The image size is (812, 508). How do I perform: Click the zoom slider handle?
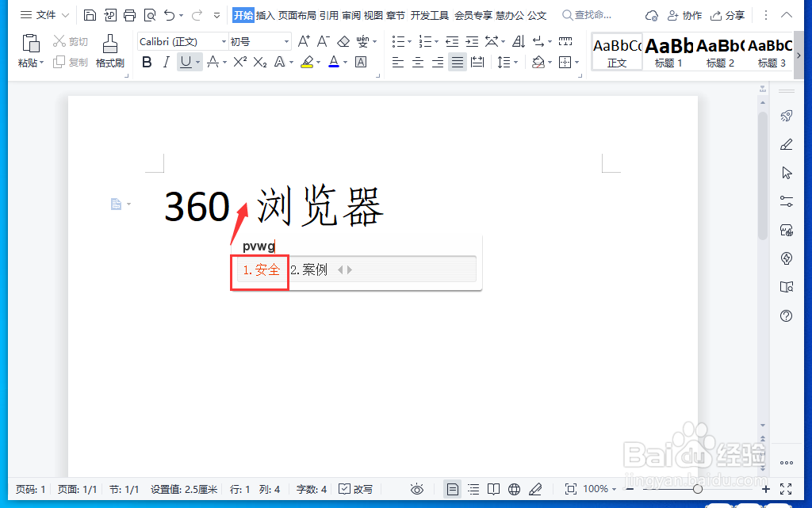point(698,489)
